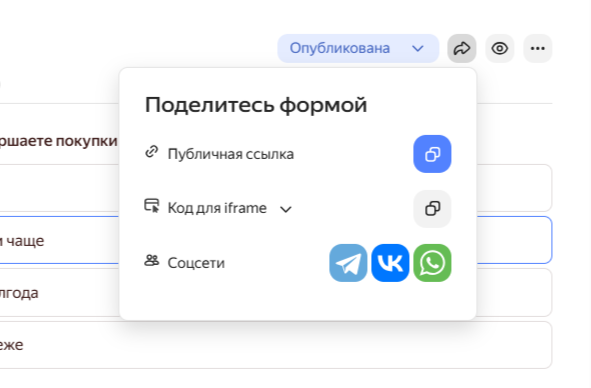Image resolution: width=591 pixels, height=388 pixels.
Task: Copy the iframe code
Action: pyautogui.click(x=432, y=209)
